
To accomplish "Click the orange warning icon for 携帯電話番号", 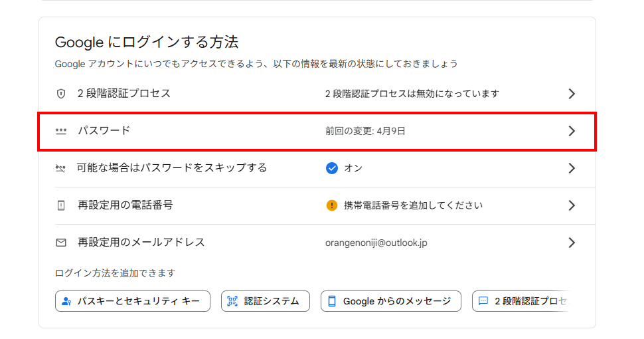I will coord(332,205).
